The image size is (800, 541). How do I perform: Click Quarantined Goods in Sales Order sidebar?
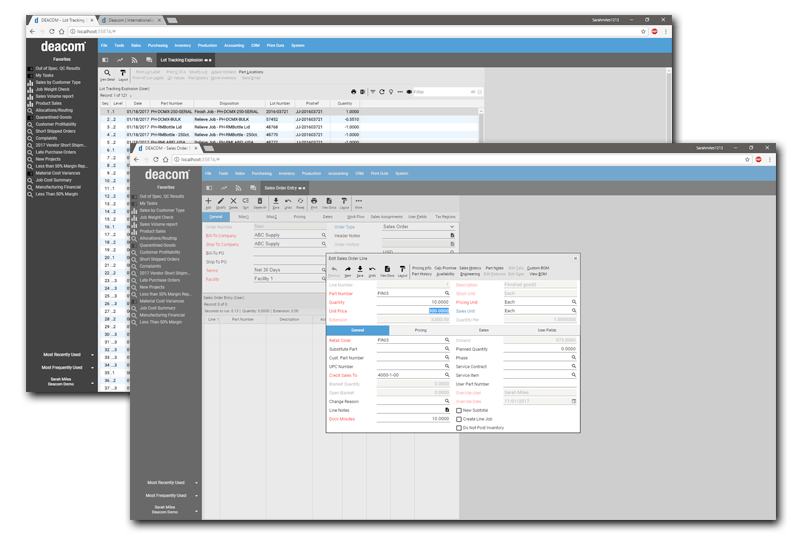click(x=157, y=245)
